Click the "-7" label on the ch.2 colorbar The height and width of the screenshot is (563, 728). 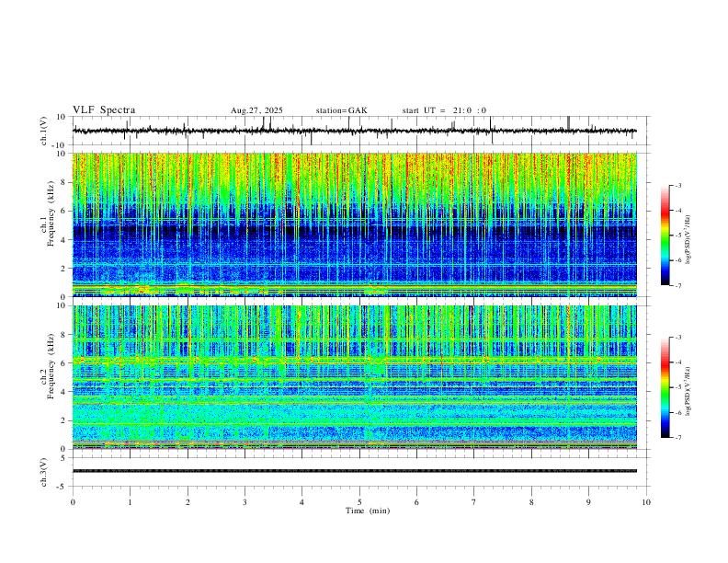677,437
